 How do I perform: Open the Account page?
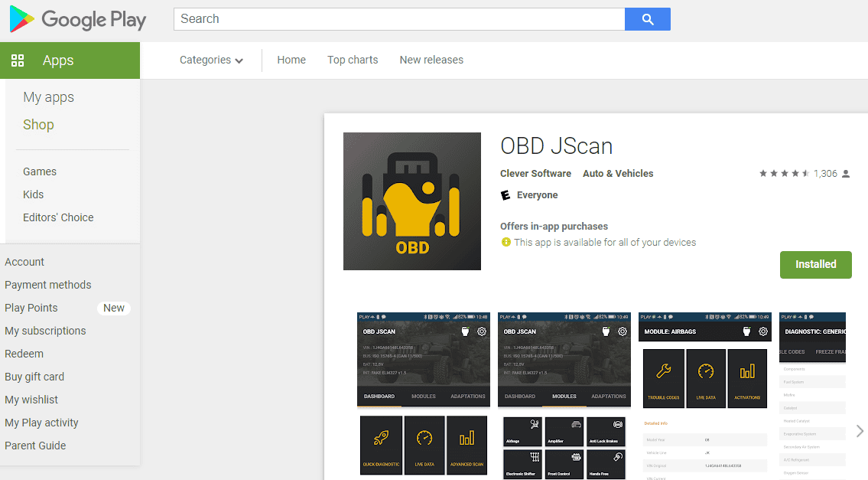click(x=24, y=262)
